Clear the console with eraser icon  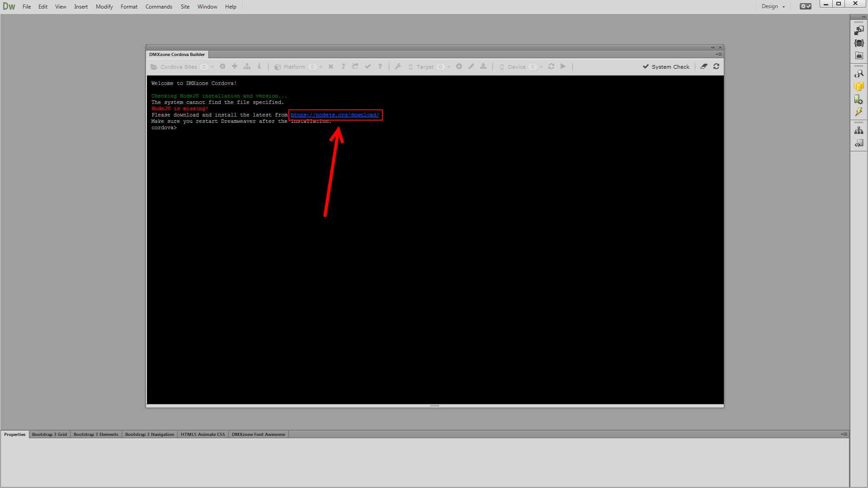click(704, 66)
